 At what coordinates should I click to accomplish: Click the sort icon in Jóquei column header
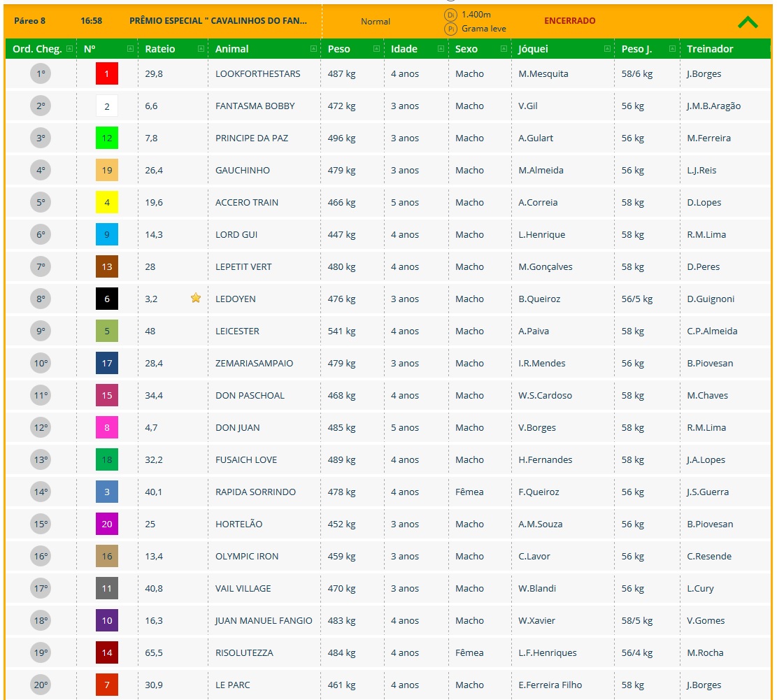[607, 49]
